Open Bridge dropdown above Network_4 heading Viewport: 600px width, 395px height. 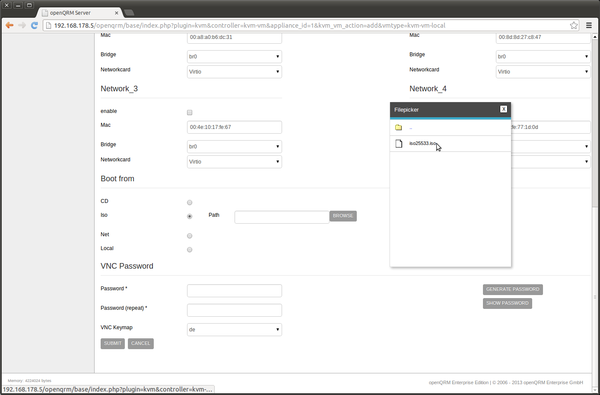coord(543,56)
